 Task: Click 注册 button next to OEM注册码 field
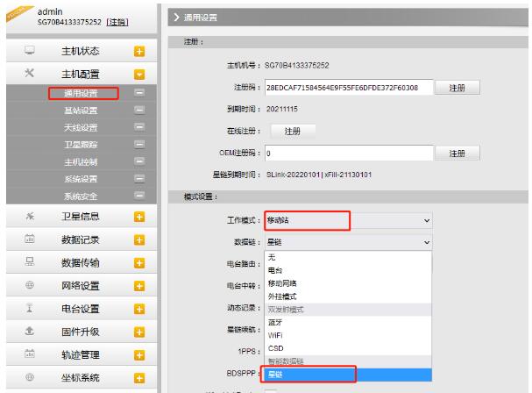coord(457,154)
